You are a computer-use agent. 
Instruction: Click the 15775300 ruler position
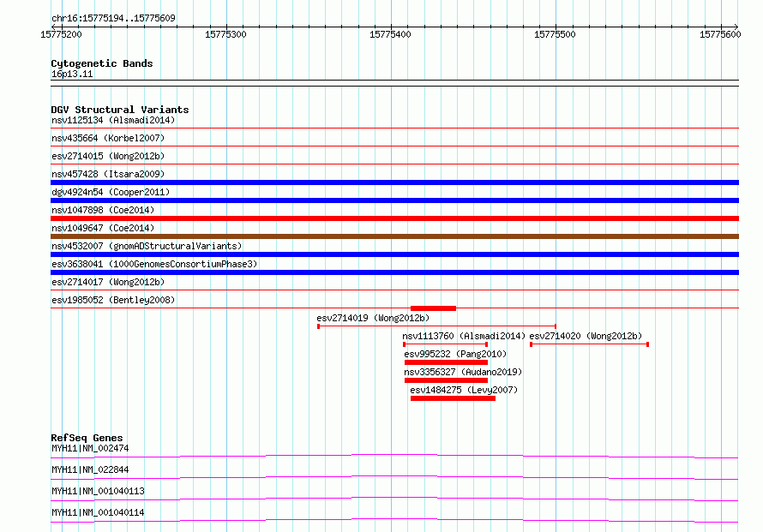225,34
